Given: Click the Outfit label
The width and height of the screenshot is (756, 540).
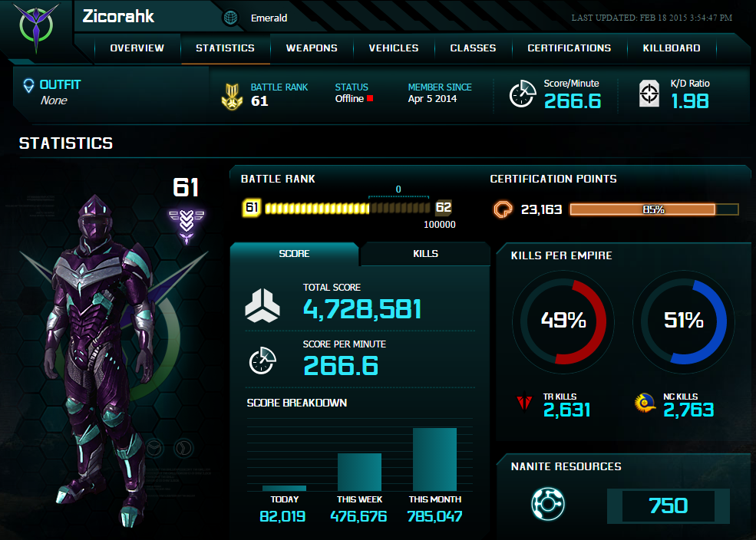Looking at the screenshot, I should pos(60,85).
